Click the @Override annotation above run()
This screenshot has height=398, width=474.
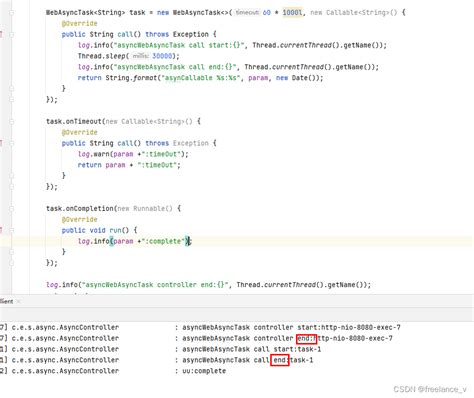click(x=79, y=219)
